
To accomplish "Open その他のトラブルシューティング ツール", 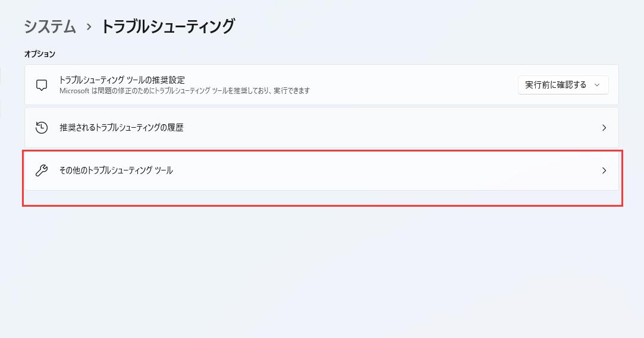I will pos(116,170).
